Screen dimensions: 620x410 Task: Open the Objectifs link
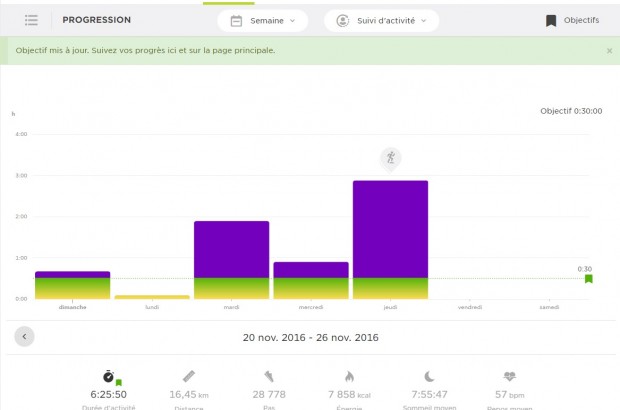(x=581, y=20)
